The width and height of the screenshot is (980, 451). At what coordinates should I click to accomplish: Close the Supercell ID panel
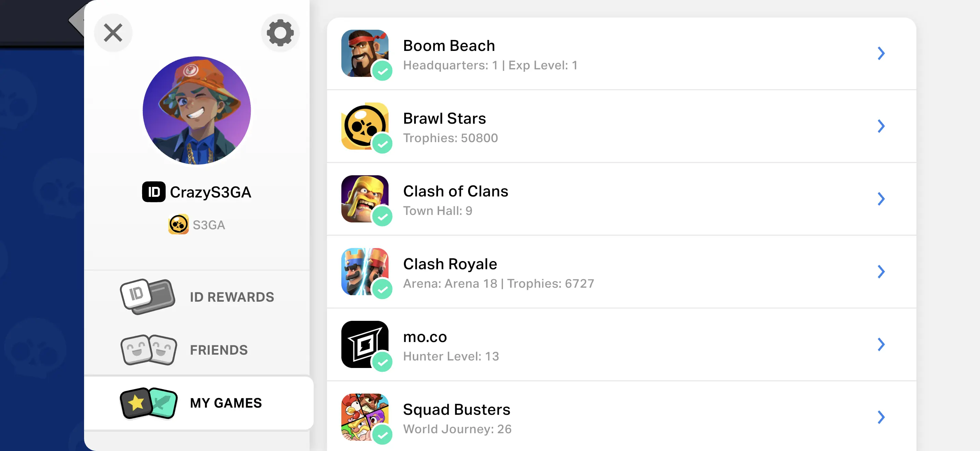113,33
